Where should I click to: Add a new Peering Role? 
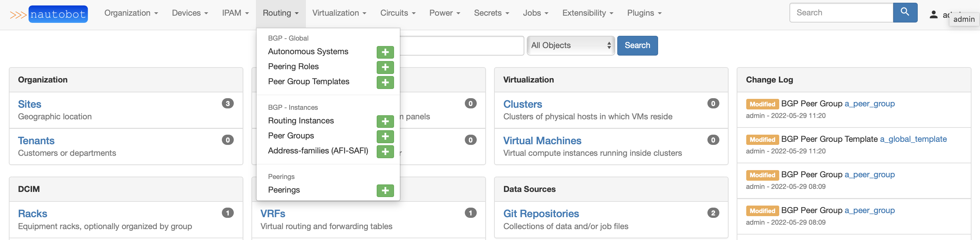coord(385,67)
